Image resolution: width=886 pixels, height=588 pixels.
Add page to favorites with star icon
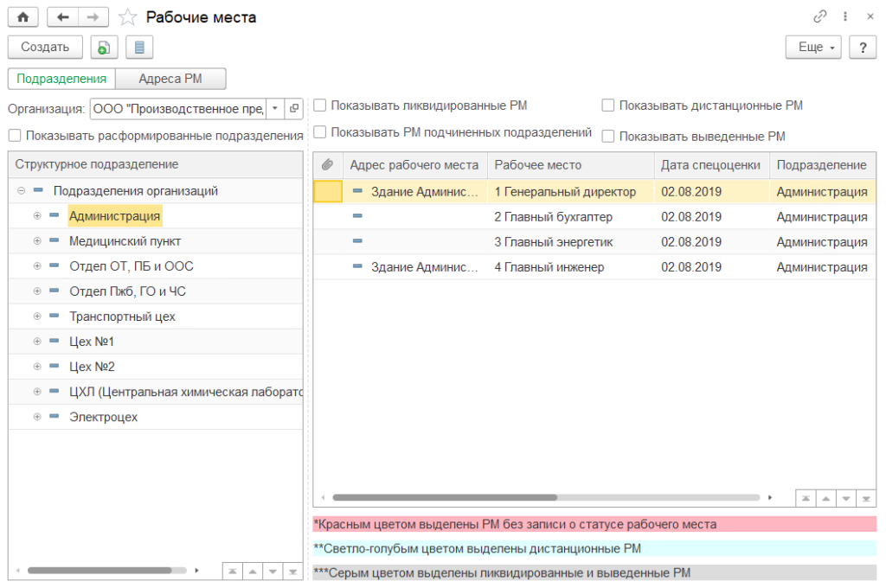(127, 17)
